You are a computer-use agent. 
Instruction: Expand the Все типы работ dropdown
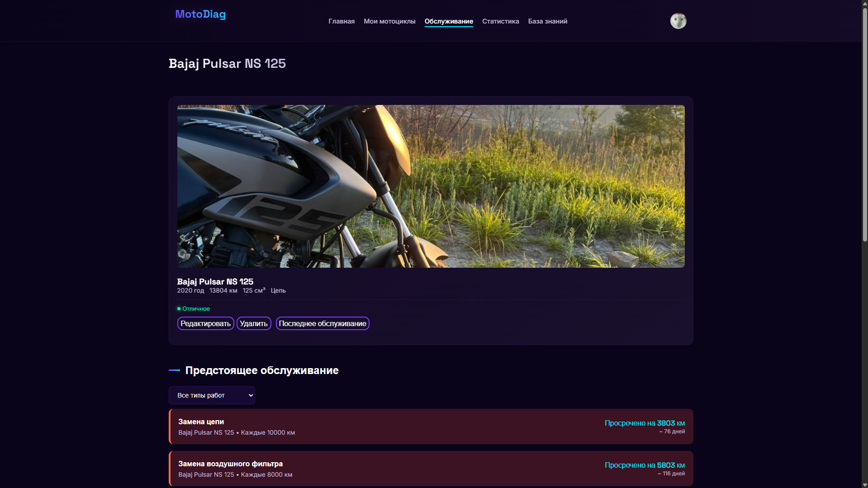click(212, 395)
